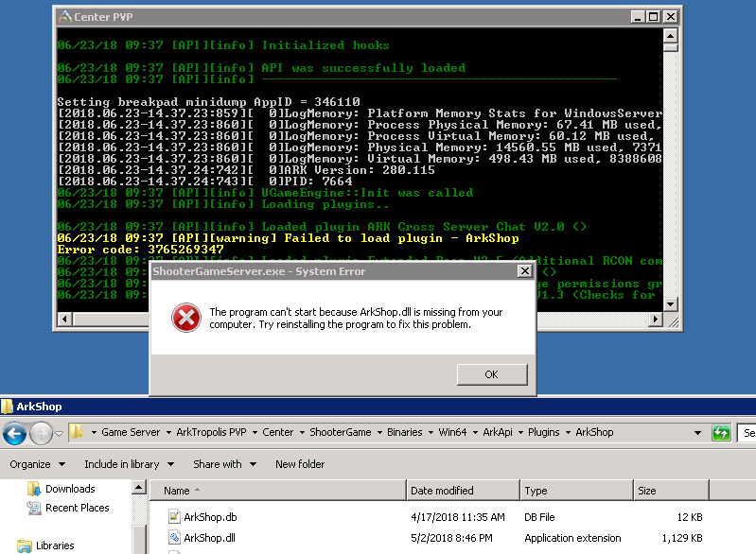Click console horizontal scrollbar right arrow
This screenshot has width=756, height=554.
pyautogui.click(x=656, y=319)
